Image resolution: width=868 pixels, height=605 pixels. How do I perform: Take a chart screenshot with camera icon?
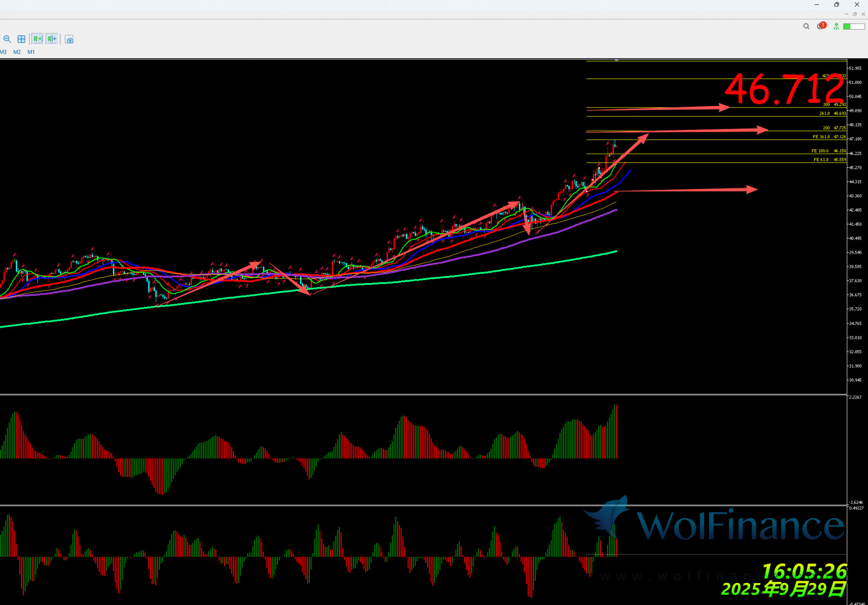coord(69,40)
